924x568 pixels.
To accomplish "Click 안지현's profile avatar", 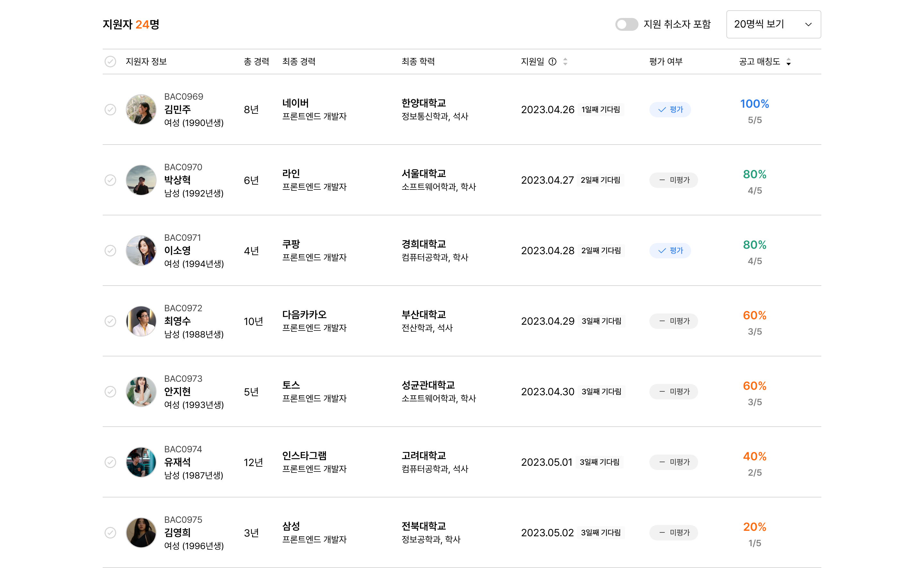I will click(x=141, y=392).
